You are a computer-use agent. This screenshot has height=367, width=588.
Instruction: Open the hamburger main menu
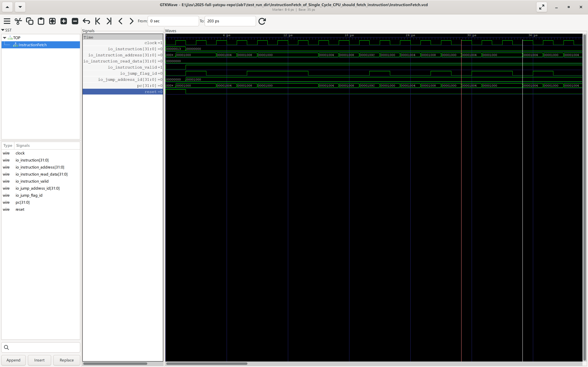pos(7,21)
